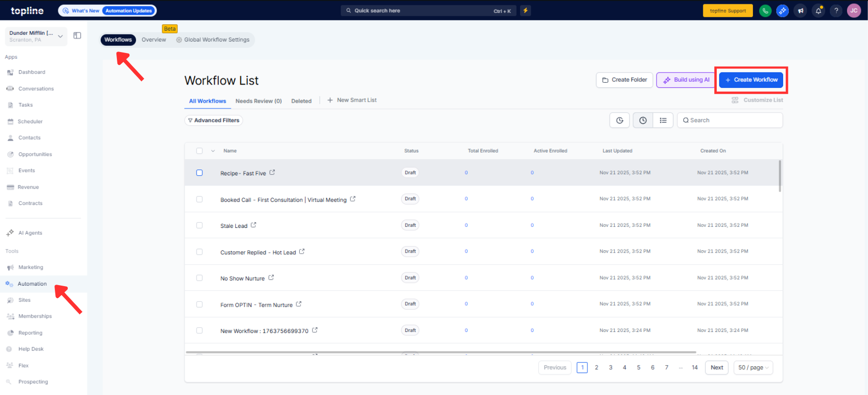Click the clock-with-arrow history icon button

pyautogui.click(x=619, y=120)
